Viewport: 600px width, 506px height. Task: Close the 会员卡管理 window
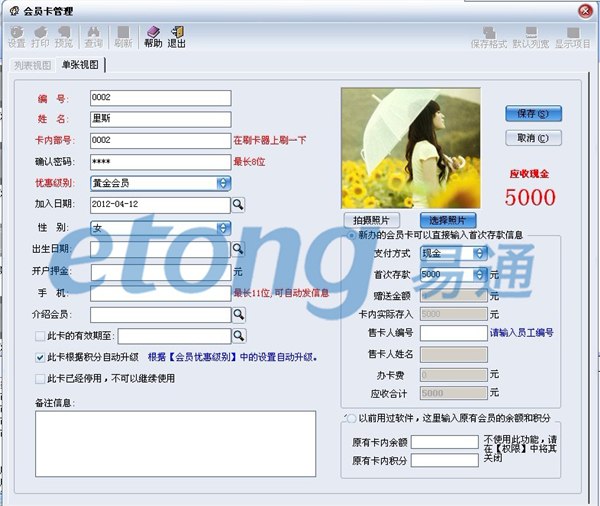click(x=585, y=11)
